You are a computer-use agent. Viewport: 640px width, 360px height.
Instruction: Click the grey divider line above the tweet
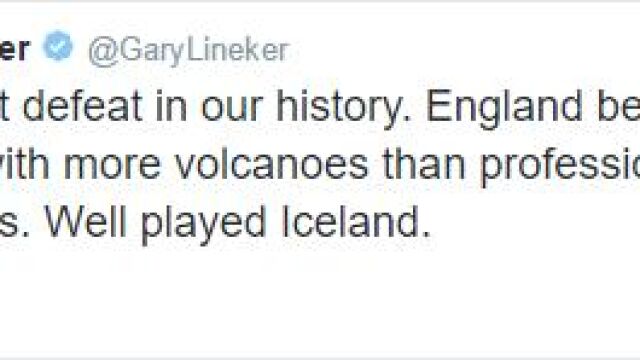point(320,2)
